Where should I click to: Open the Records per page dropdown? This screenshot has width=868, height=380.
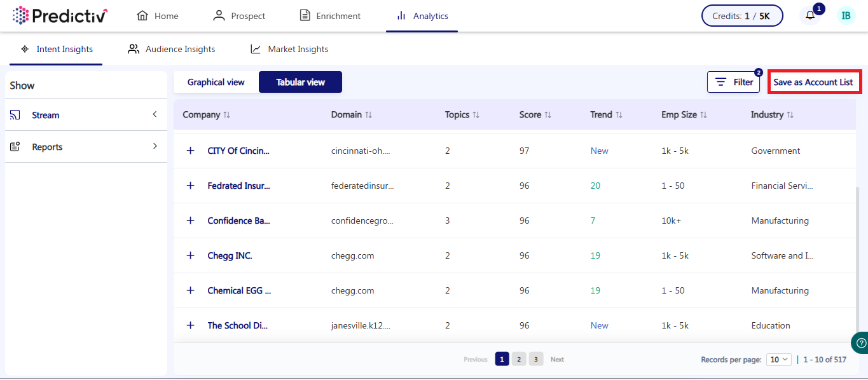[x=779, y=360]
